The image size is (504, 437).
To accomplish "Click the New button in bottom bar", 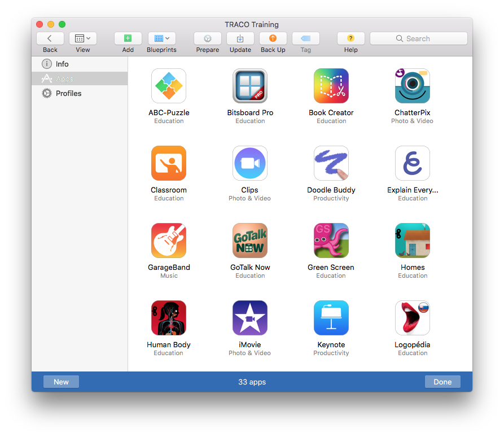I will tap(61, 382).
